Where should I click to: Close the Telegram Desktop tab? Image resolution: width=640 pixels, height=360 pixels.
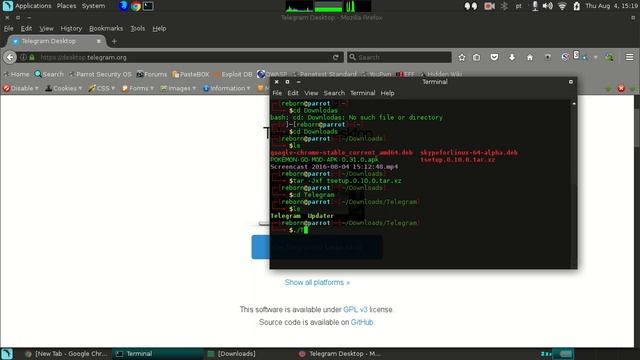pyautogui.click(x=99, y=41)
